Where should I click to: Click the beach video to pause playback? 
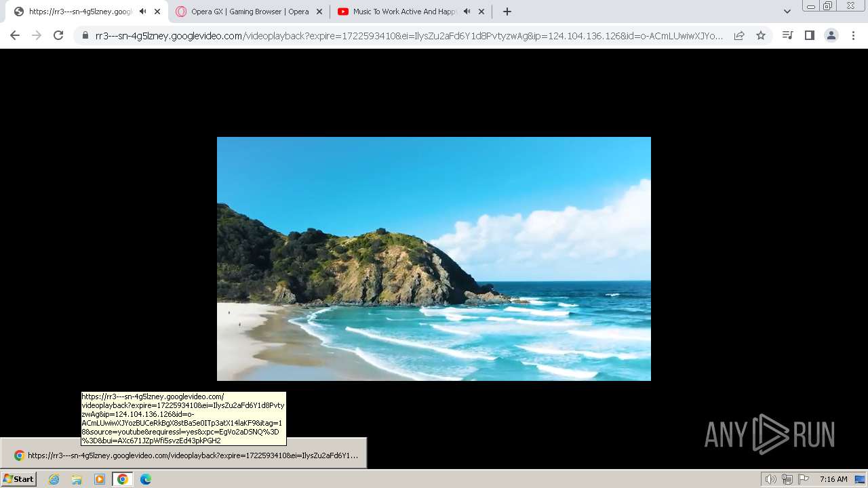[x=434, y=259]
